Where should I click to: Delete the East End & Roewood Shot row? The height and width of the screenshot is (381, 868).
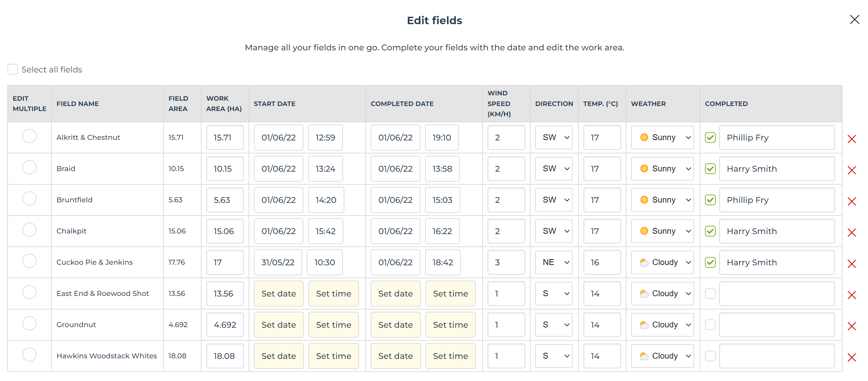point(852,295)
